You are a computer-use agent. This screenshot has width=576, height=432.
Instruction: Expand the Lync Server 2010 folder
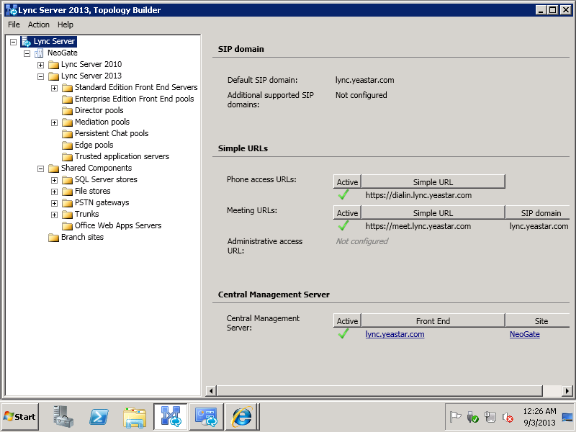pyautogui.click(x=40, y=65)
